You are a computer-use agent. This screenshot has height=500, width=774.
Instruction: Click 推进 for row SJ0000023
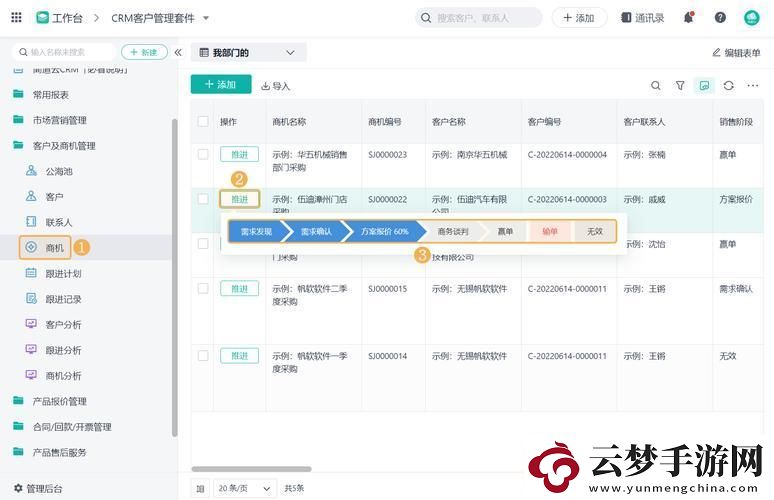pyautogui.click(x=239, y=154)
